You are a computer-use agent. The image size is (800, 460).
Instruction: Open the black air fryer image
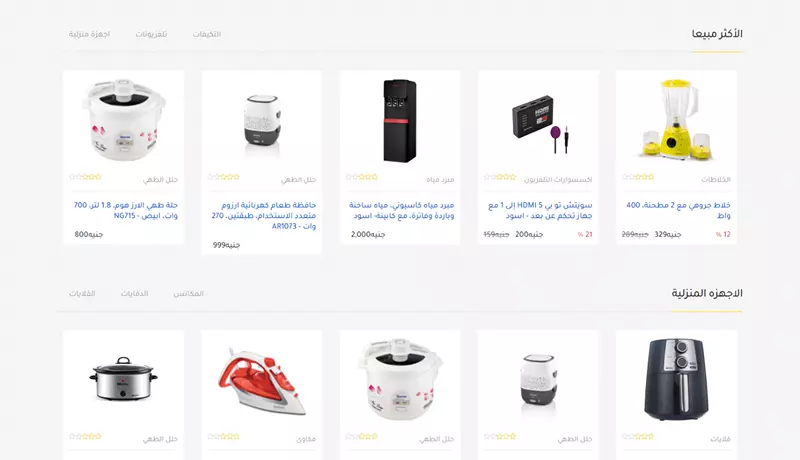pyautogui.click(x=676, y=379)
